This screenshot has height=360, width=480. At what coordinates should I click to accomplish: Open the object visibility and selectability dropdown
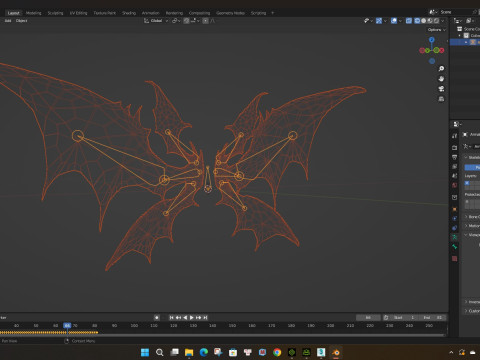click(368, 21)
